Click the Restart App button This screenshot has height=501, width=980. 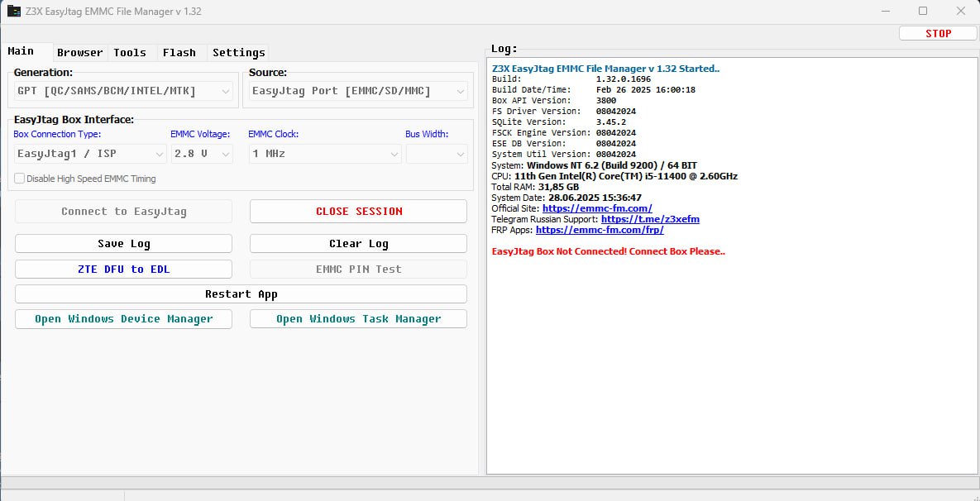tap(241, 294)
